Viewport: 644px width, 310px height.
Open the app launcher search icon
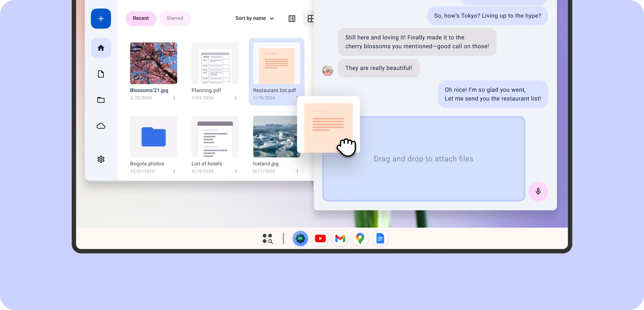pyautogui.click(x=268, y=239)
